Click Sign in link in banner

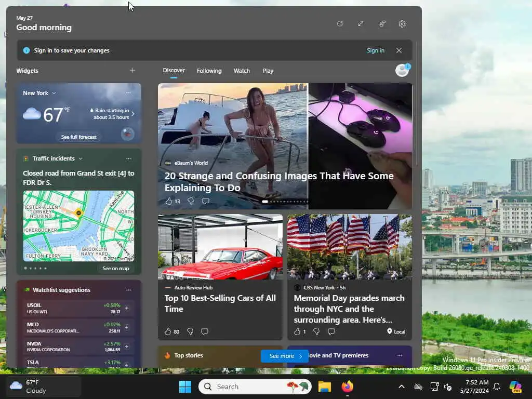[375, 50]
